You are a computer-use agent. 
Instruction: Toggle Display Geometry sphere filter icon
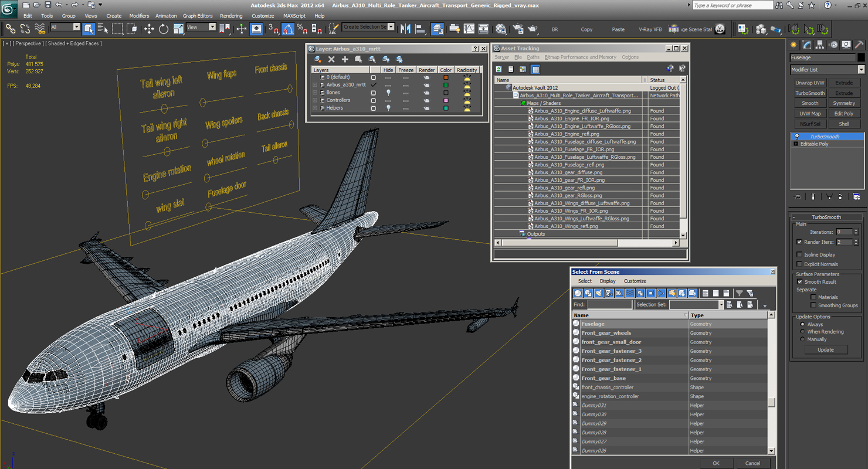(578, 293)
